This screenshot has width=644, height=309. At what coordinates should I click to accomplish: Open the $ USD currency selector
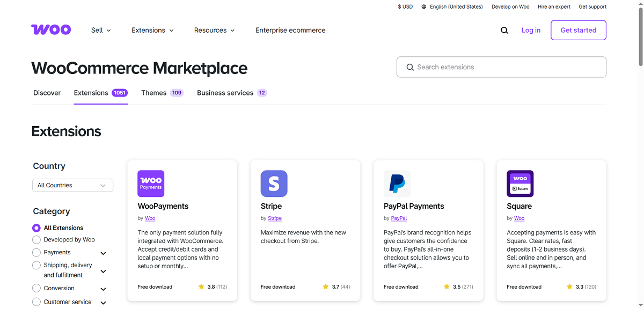(405, 7)
